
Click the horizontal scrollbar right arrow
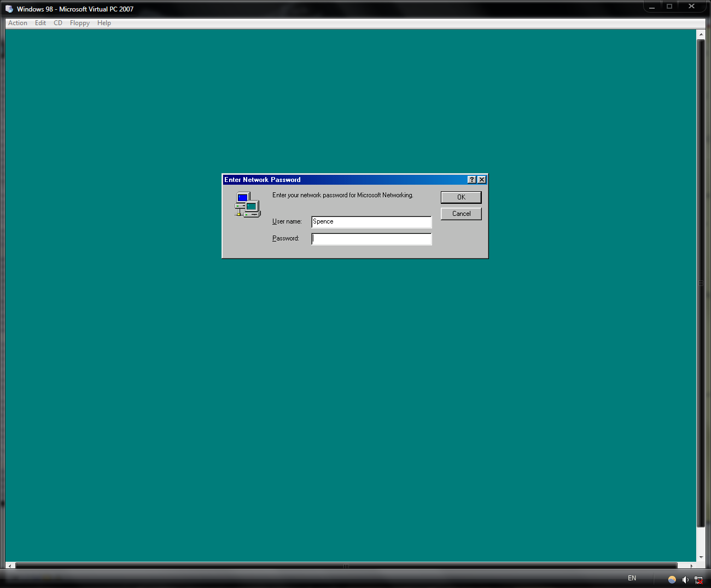[692, 566]
